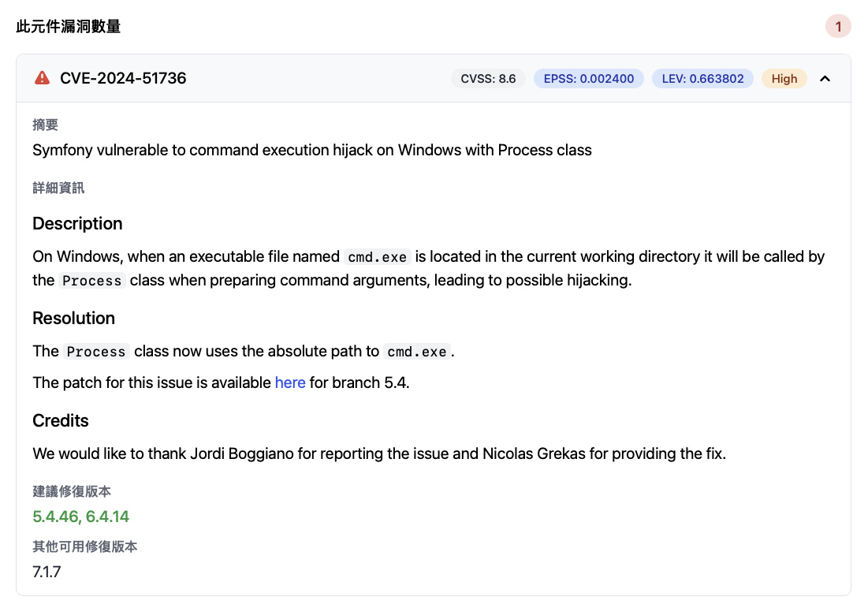Click the 'Process' code snippet in Resolution

pos(96,352)
